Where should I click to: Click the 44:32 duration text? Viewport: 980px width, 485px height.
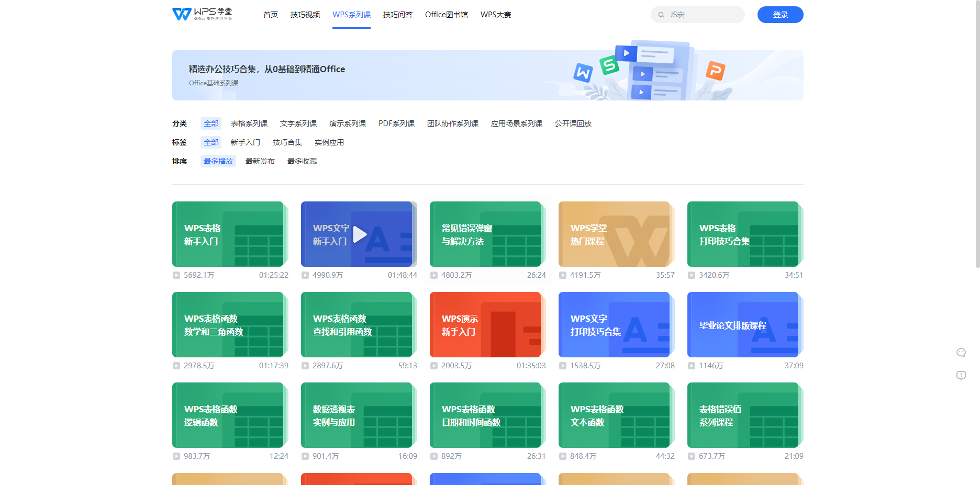[x=665, y=456]
